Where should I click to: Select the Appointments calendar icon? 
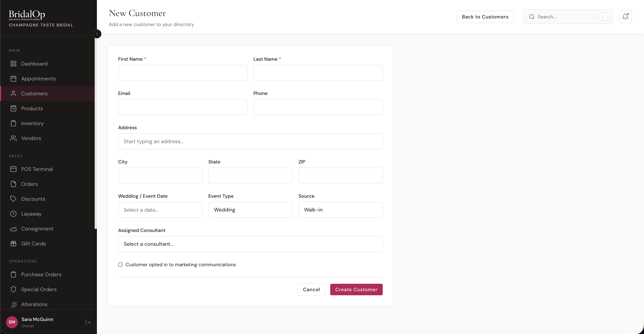tap(13, 78)
